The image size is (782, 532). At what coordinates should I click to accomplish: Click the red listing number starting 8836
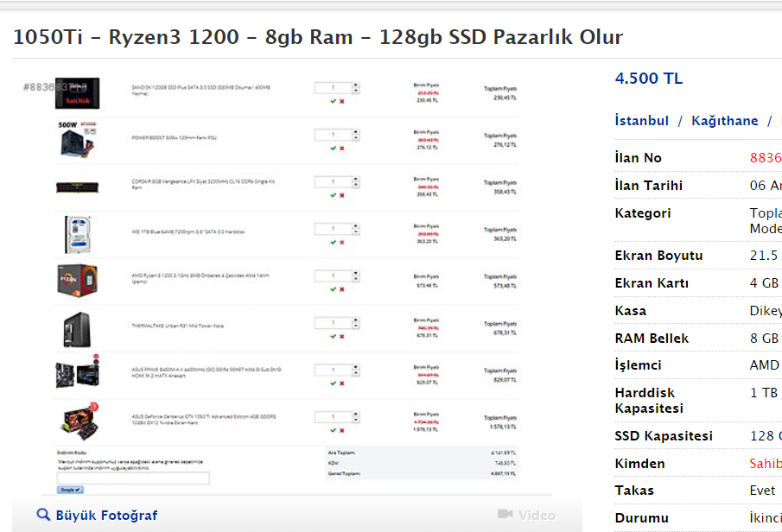click(x=766, y=157)
